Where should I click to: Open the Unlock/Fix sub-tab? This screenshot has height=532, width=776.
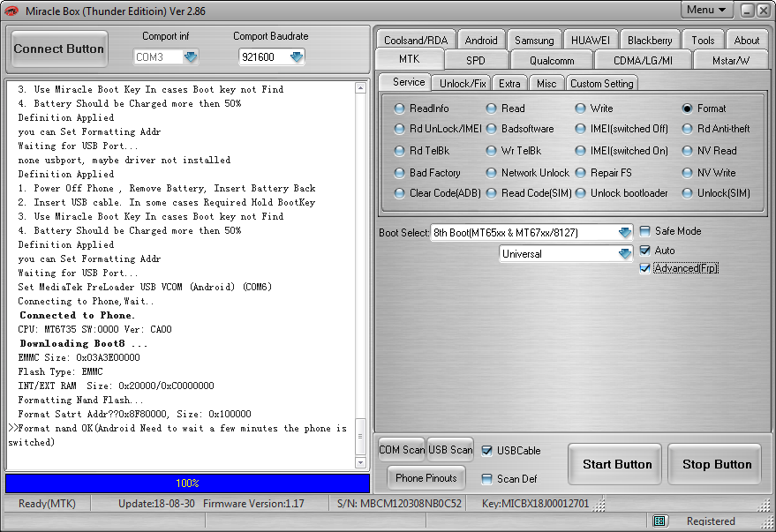(x=463, y=84)
